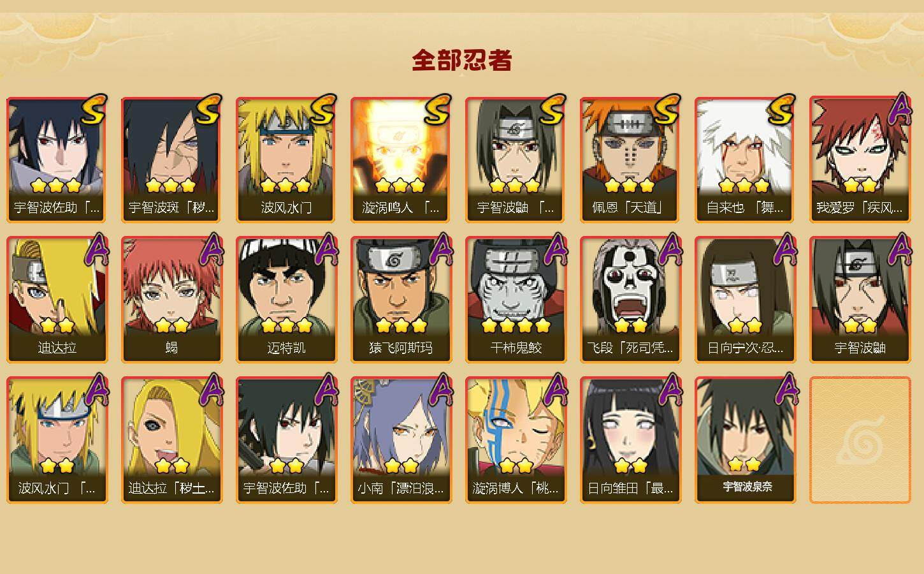Choose the 迪达拉 A-rank card
Image resolution: width=924 pixels, height=574 pixels.
(x=57, y=300)
